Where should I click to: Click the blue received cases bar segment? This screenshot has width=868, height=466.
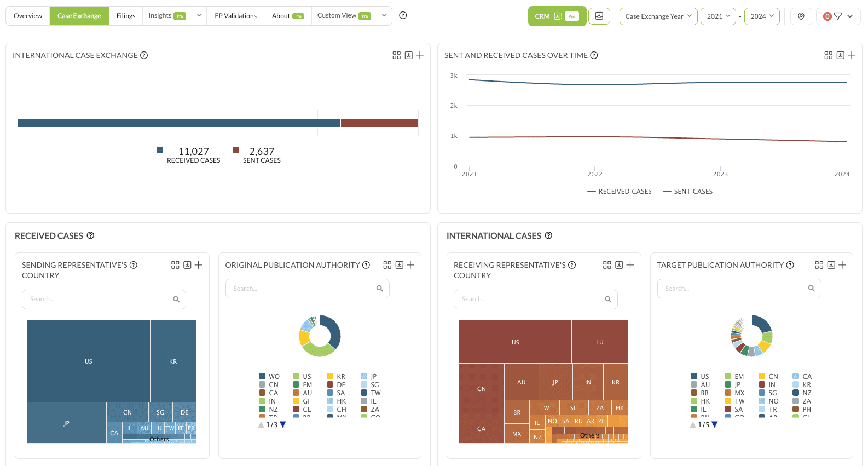click(x=179, y=123)
